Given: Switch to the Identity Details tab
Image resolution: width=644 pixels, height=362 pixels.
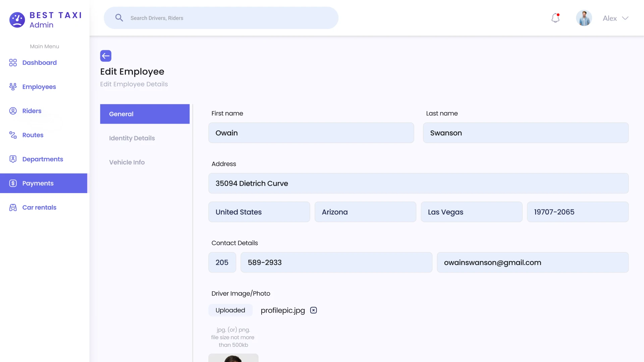Looking at the screenshot, I should pos(132,138).
